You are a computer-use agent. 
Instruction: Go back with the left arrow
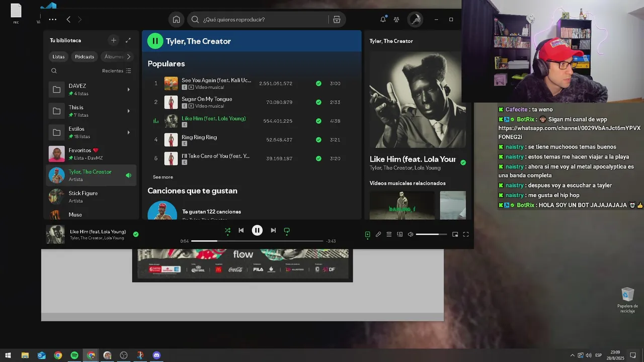[x=68, y=20]
